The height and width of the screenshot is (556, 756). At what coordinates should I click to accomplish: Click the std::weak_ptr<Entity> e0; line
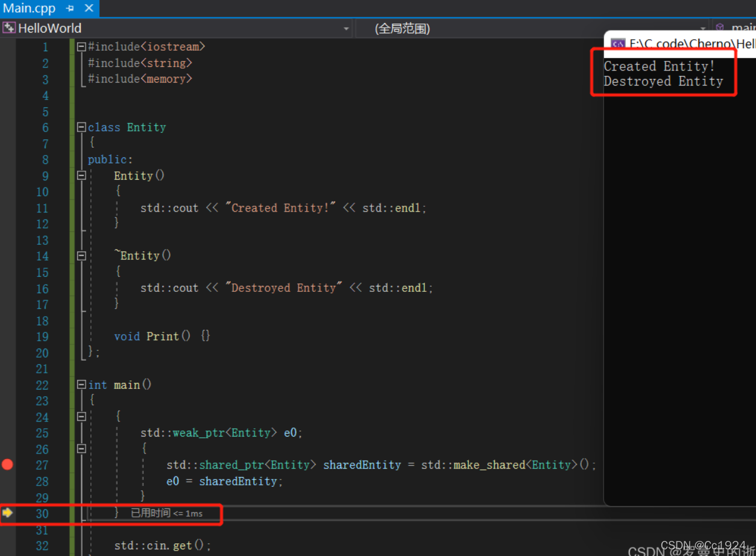221,433
